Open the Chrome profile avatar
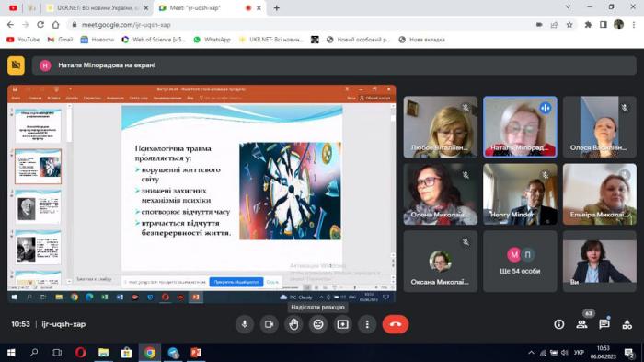The height and width of the screenshot is (362, 644). click(x=618, y=25)
